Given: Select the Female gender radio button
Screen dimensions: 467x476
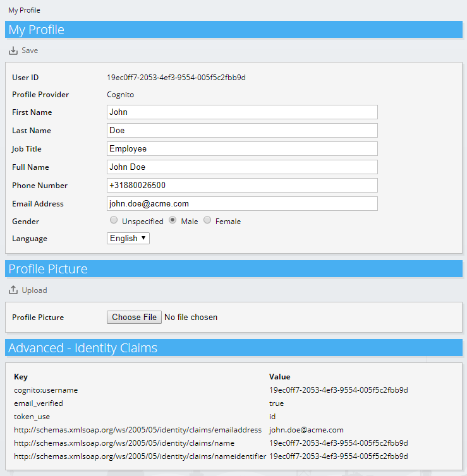Looking at the screenshot, I should pyautogui.click(x=207, y=220).
